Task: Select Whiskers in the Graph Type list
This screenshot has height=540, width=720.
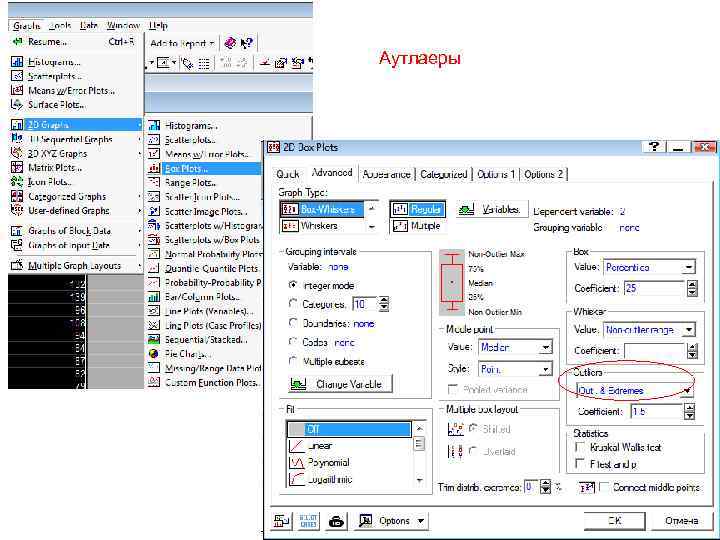Action: [x=322, y=226]
